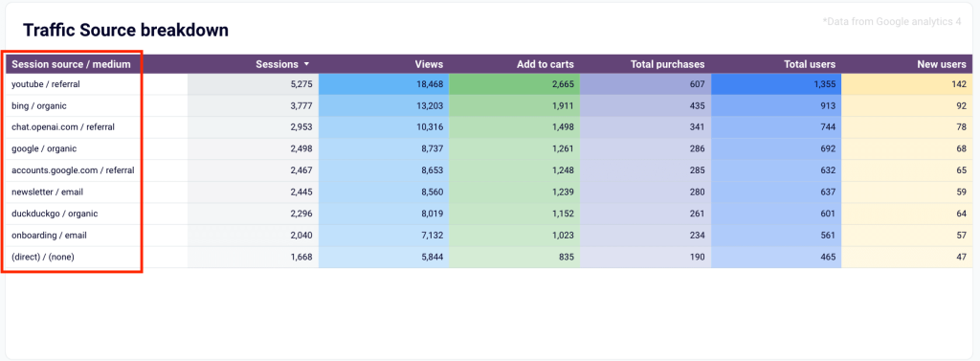Click the New users column header
The width and height of the screenshot is (980, 361).
point(942,64)
